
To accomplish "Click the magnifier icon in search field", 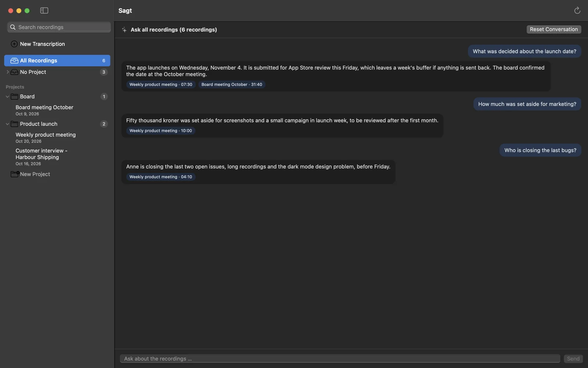I will [13, 27].
